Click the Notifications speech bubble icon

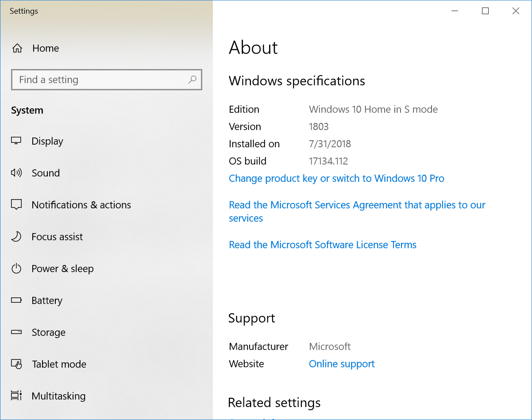(x=16, y=205)
